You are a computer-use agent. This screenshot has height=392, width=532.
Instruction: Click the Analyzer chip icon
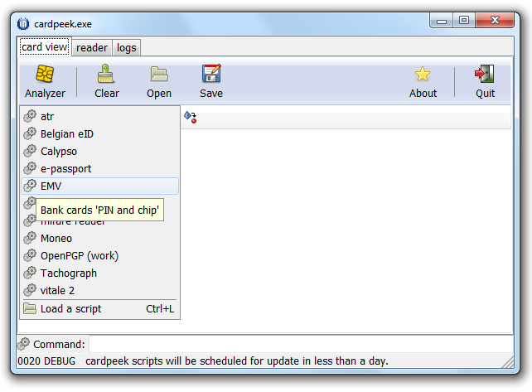(45, 75)
